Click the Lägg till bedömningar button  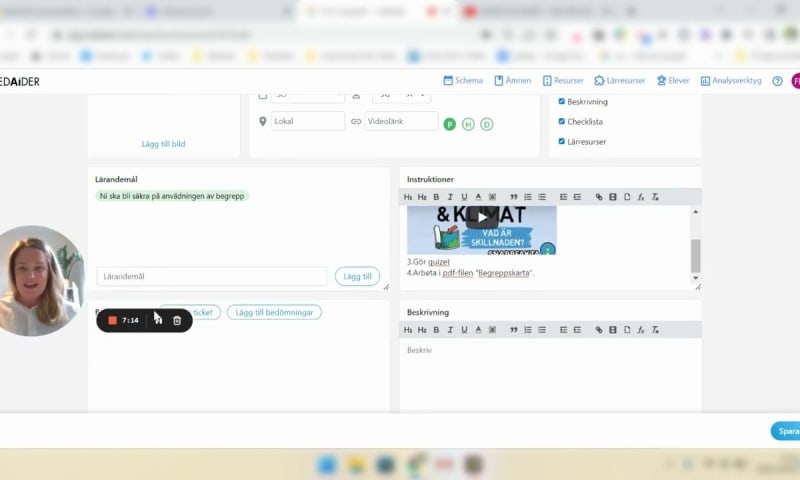(x=274, y=312)
